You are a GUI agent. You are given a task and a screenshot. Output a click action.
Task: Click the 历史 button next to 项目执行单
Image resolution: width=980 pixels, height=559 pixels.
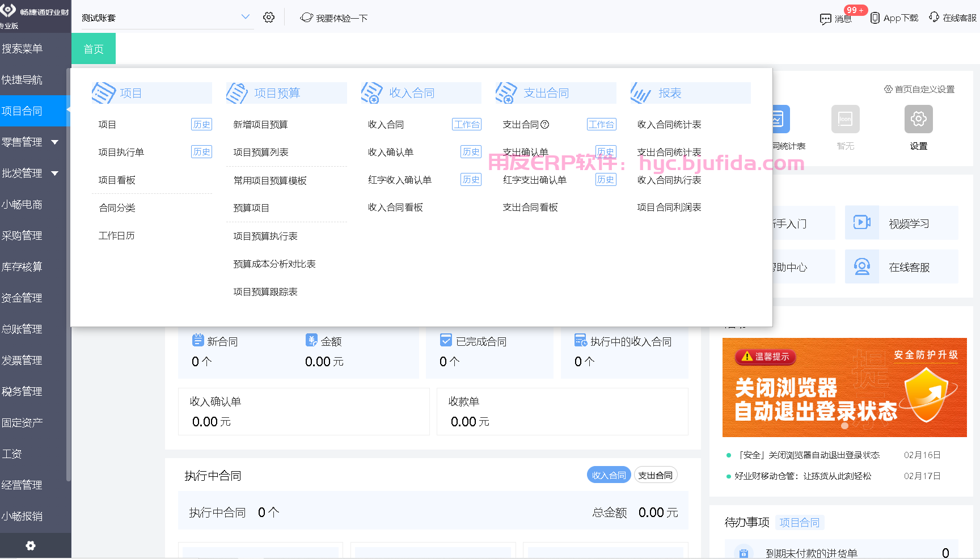click(x=201, y=152)
